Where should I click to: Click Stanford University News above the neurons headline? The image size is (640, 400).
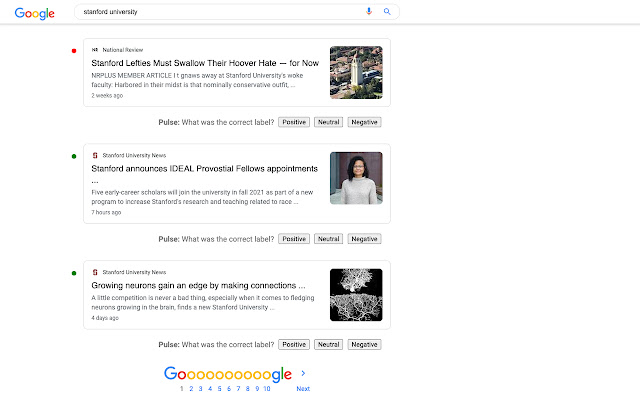click(134, 272)
